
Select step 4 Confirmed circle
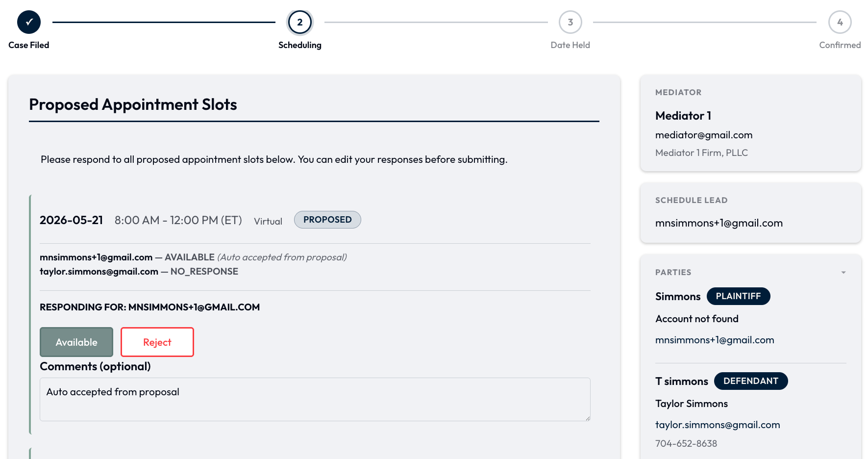(840, 22)
